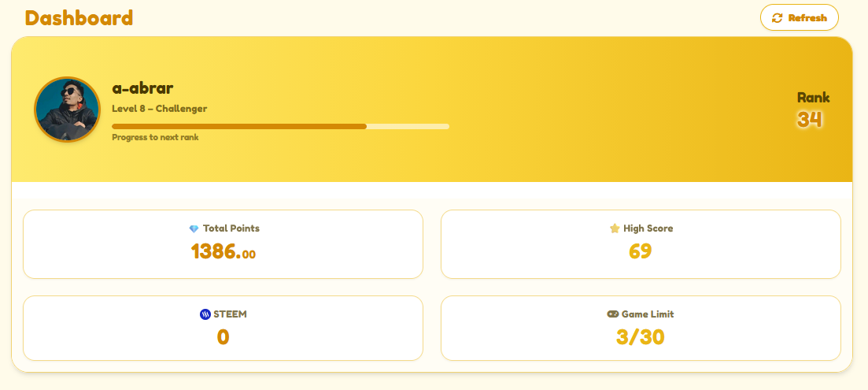Open the High Score card
Image resolution: width=868 pixels, height=390 pixels.
tap(641, 244)
